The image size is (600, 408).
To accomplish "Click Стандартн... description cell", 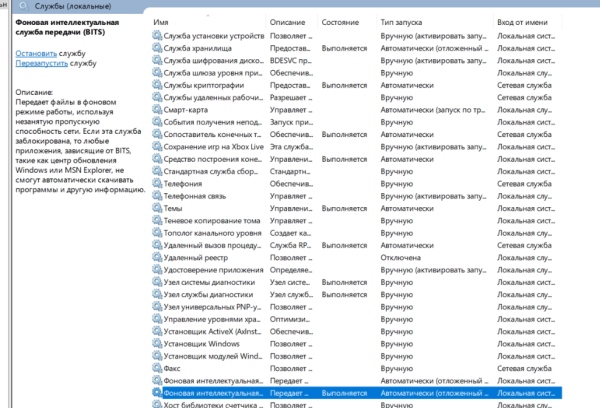I will tap(290, 171).
